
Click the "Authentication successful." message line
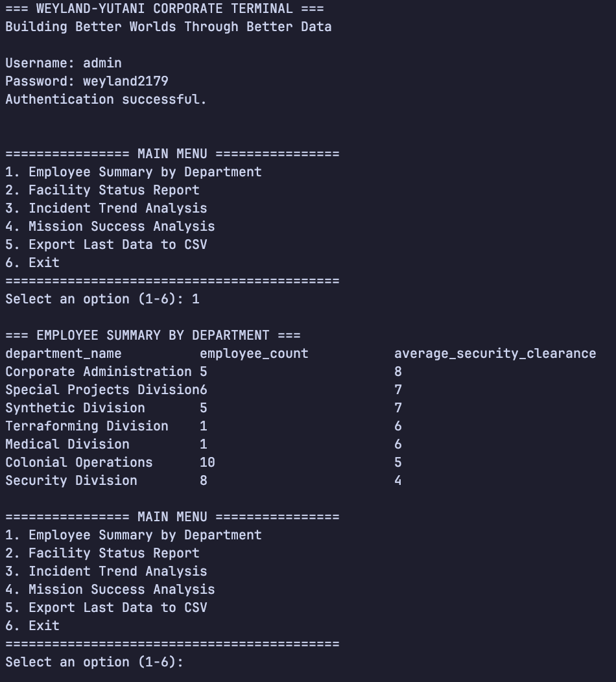tap(106, 100)
